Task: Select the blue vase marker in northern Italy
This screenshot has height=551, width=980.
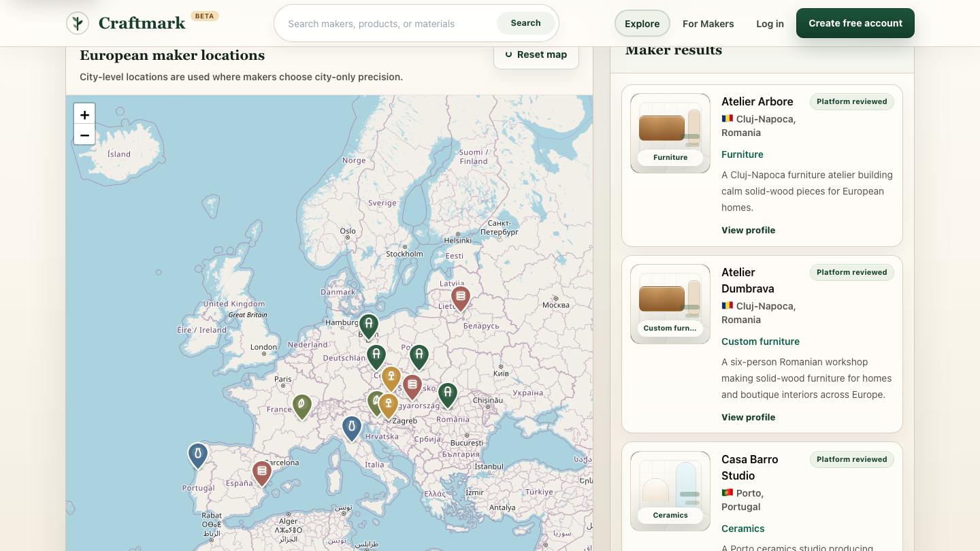Action: pyautogui.click(x=352, y=429)
